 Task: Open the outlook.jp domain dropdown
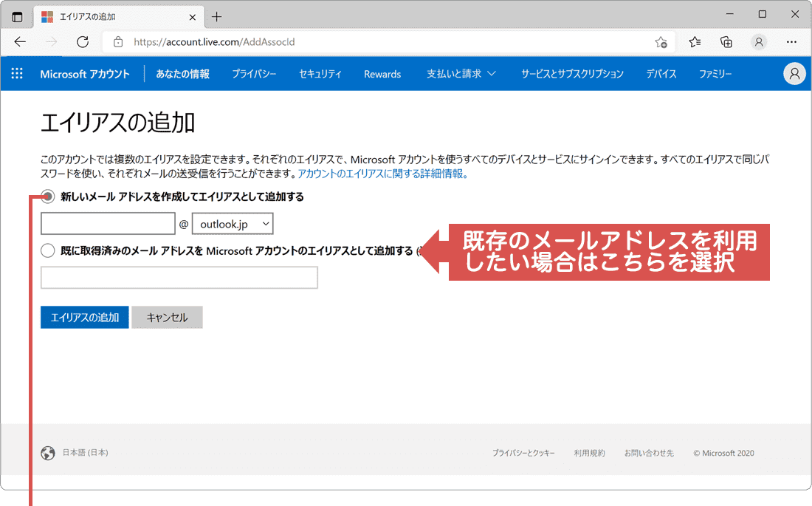pyautogui.click(x=233, y=223)
